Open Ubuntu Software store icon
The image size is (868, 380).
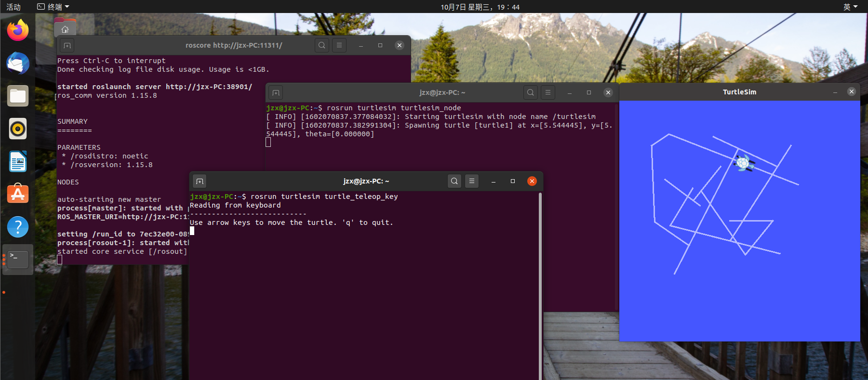click(x=18, y=194)
